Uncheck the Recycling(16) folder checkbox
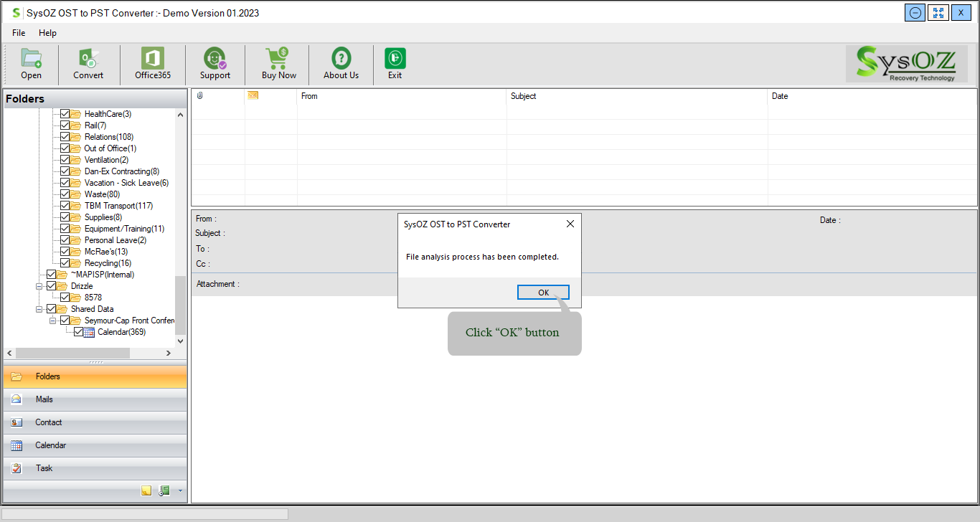980x522 pixels. [65, 263]
